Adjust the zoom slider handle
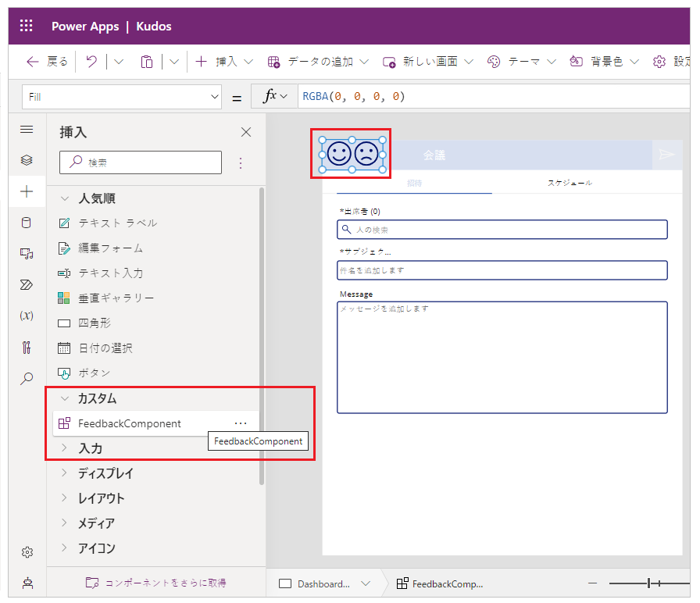 click(x=648, y=583)
